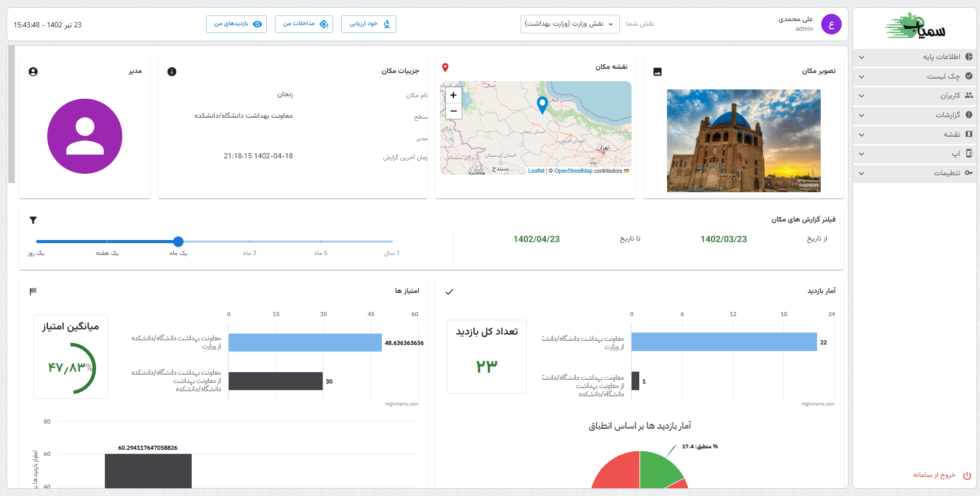
Task: Click the blue map marker on the map
Action: [x=542, y=105]
